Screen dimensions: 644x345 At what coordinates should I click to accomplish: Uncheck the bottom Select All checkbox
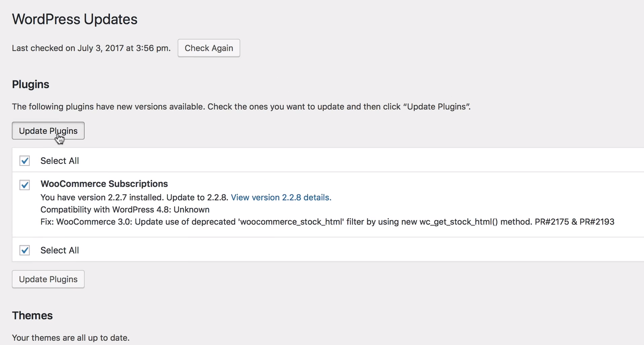[25, 250]
